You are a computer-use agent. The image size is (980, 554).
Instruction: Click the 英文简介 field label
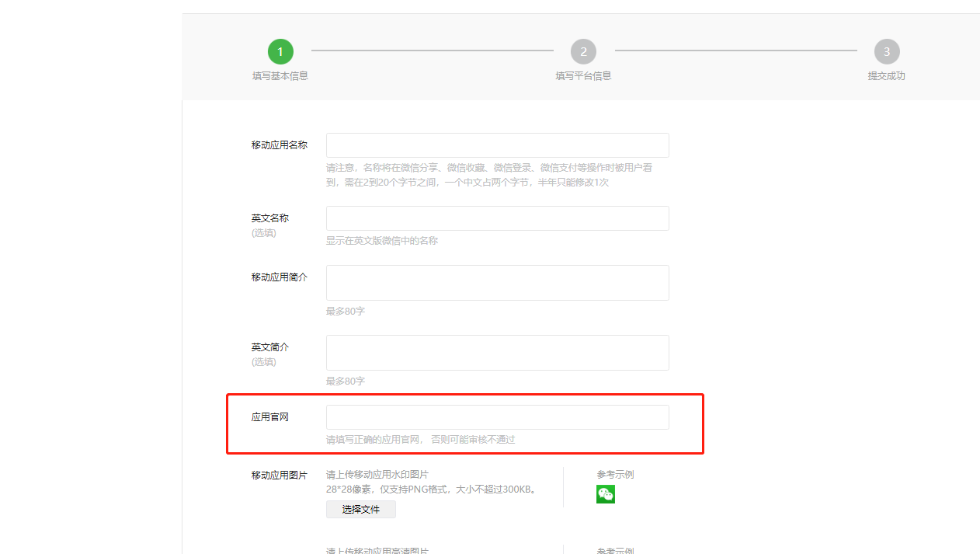(x=270, y=347)
